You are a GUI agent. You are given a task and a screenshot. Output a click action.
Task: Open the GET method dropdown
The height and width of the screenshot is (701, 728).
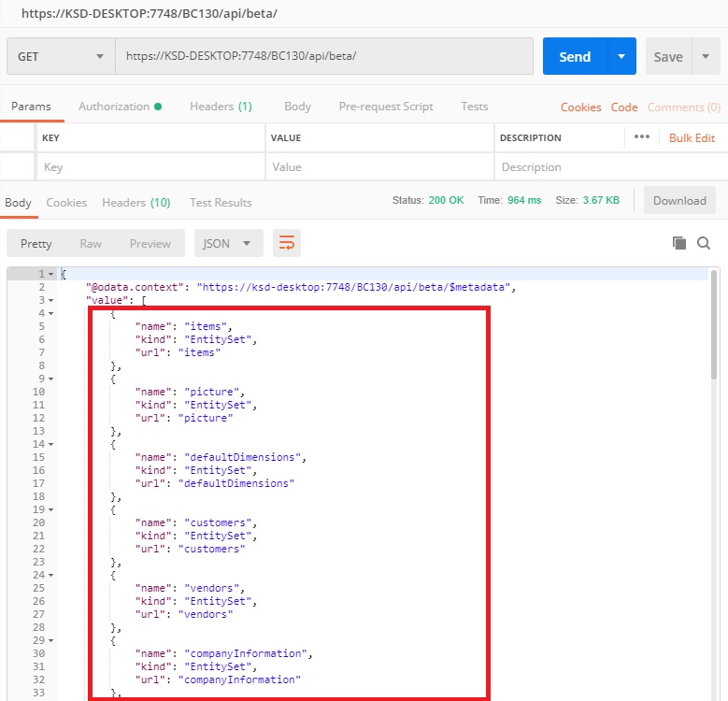pyautogui.click(x=61, y=56)
